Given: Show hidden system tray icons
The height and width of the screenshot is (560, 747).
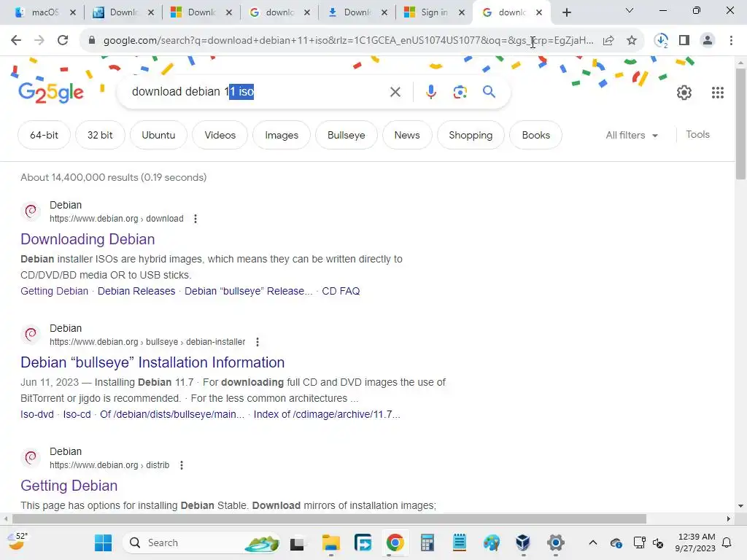Looking at the screenshot, I should point(592,542).
